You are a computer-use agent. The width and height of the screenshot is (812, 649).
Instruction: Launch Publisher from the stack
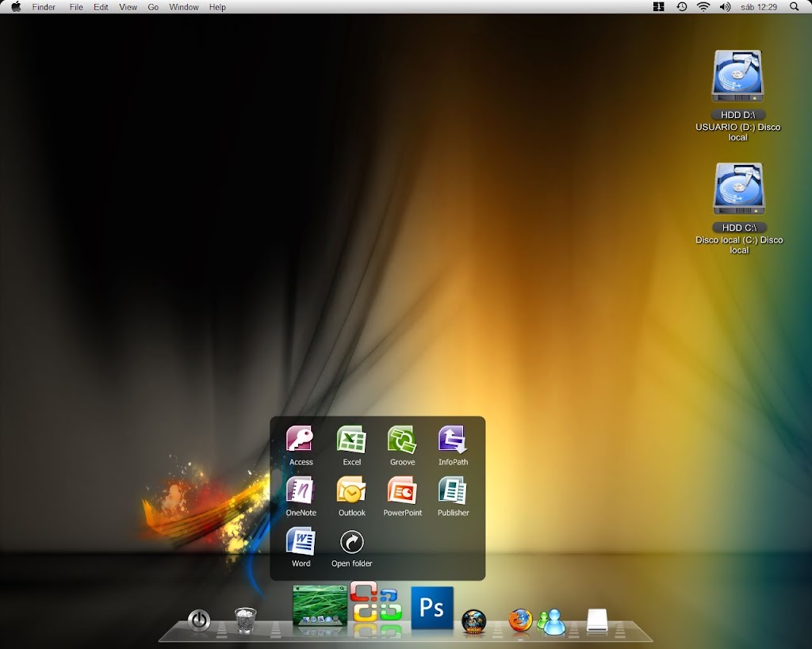(453, 490)
